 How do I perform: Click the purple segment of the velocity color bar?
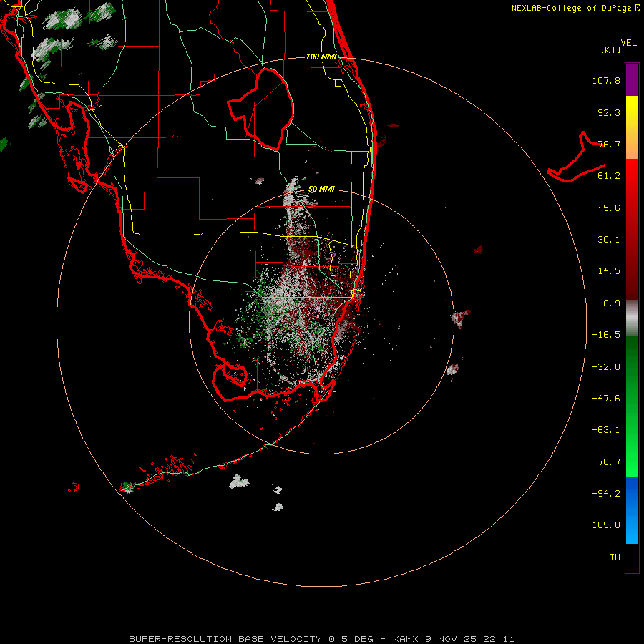tap(632, 79)
